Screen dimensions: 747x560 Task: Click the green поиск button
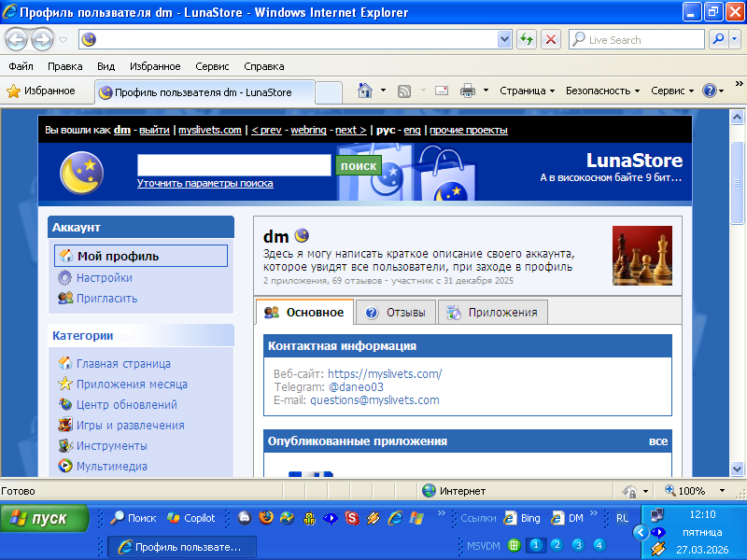click(359, 165)
